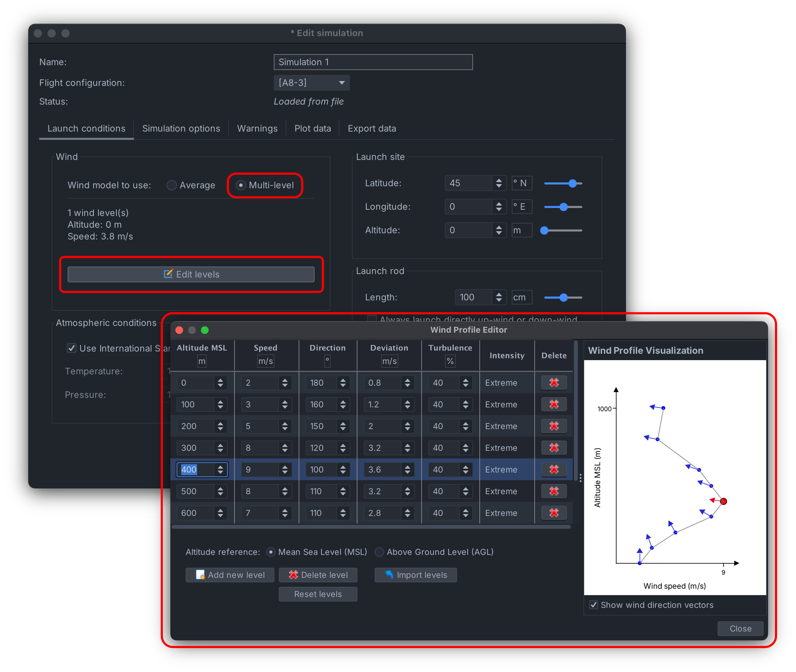The height and width of the screenshot is (672, 796).
Task: Open the Latitude unit selector °N
Action: [x=522, y=183]
